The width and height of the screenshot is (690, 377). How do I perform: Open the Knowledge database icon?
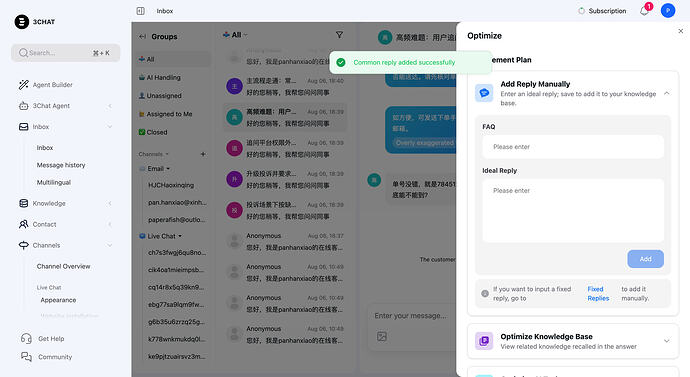[x=24, y=203]
